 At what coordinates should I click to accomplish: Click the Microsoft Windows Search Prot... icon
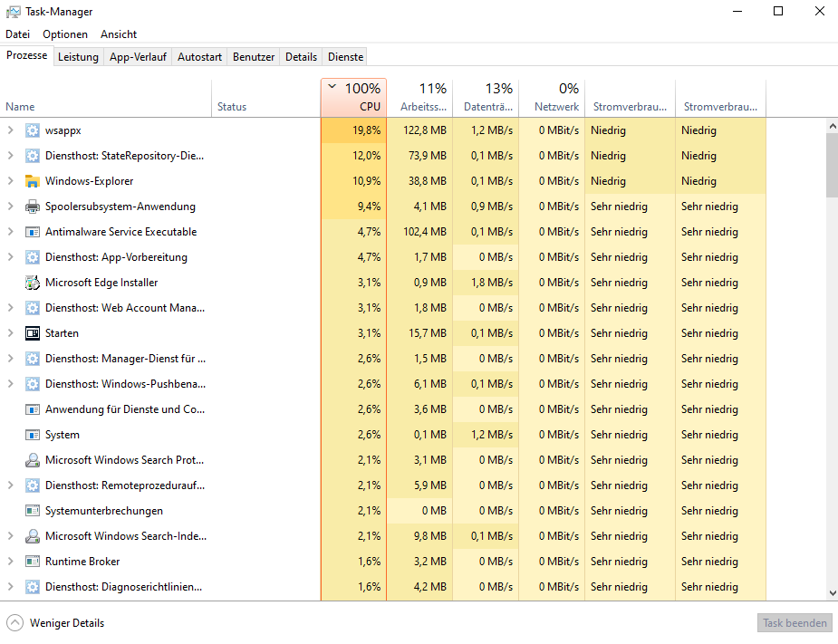pos(33,460)
